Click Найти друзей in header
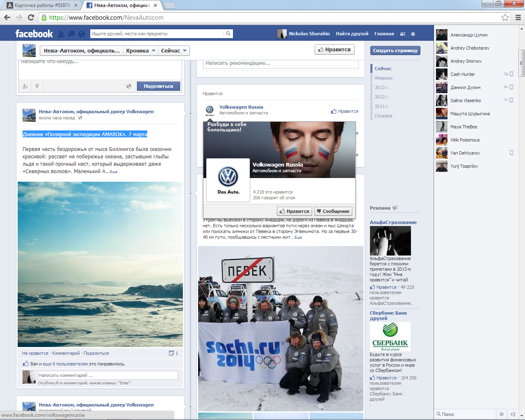Image resolution: width=525 pixels, height=420 pixels. (x=352, y=34)
